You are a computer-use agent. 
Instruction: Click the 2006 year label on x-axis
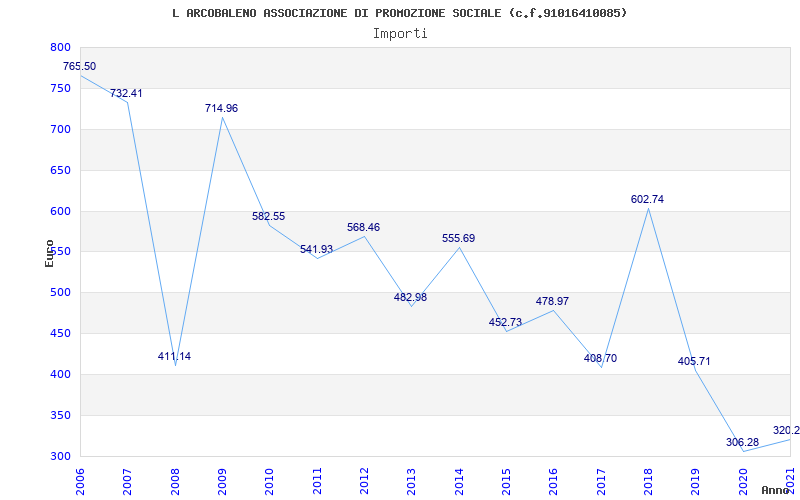80,482
